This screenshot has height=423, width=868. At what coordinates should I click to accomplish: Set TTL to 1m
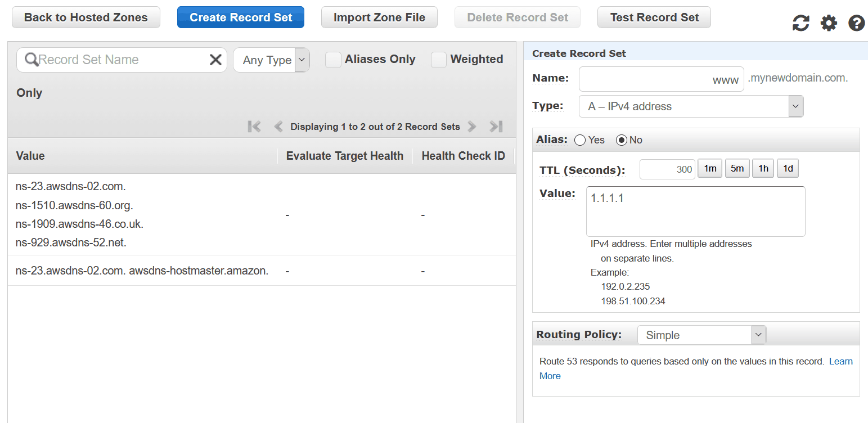click(x=710, y=169)
